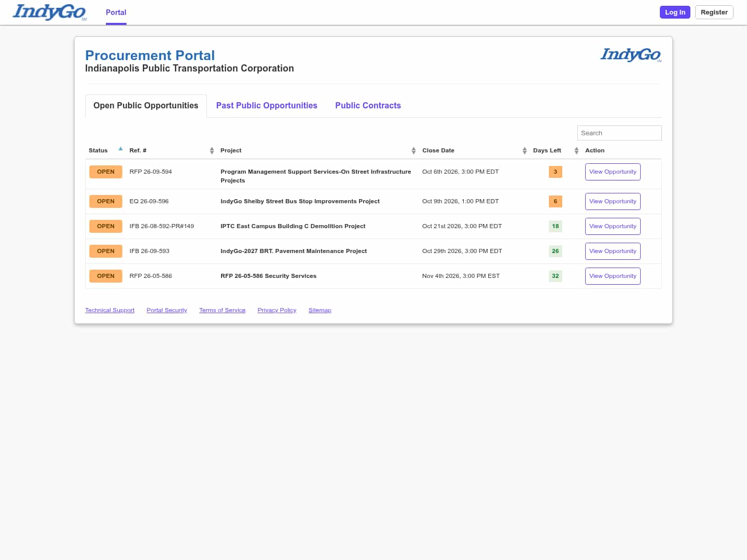This screenshot has height=560, width=747.
Task: Open the Privacy Policy link
Action: 277,310
